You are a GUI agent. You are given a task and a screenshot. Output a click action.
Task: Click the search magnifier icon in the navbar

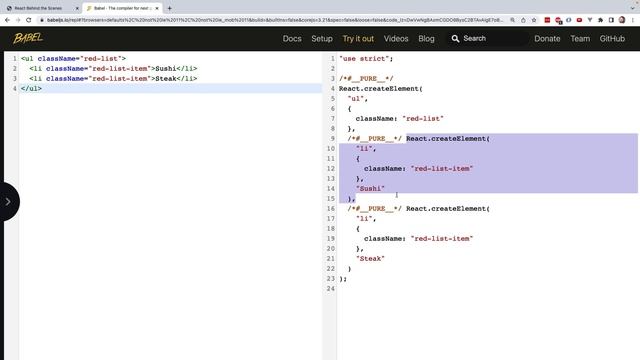[455, 39]
